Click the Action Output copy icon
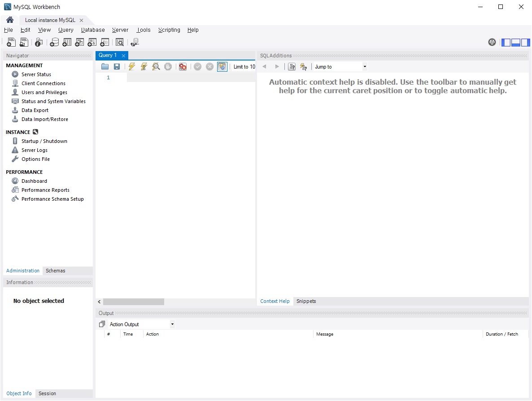The image size is (532, 401). (102, 324)
